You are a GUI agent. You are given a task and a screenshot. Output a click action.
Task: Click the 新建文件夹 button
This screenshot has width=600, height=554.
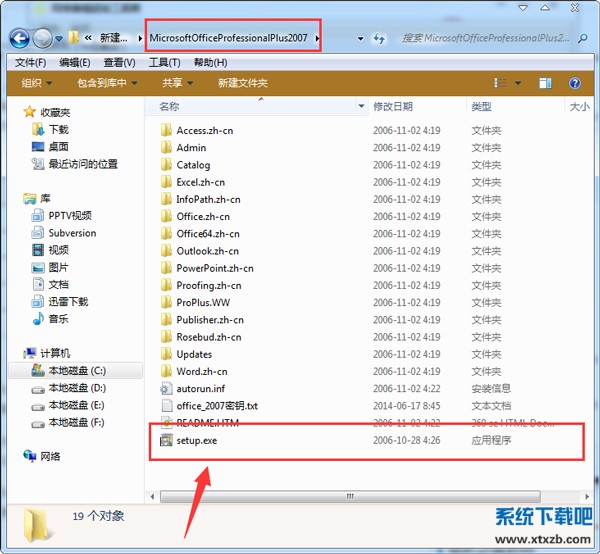[242, 83]
